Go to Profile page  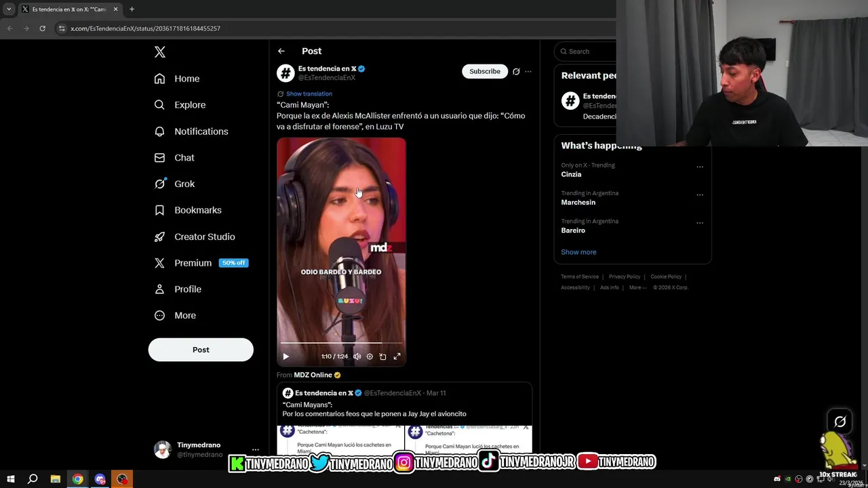click(178, 289)
